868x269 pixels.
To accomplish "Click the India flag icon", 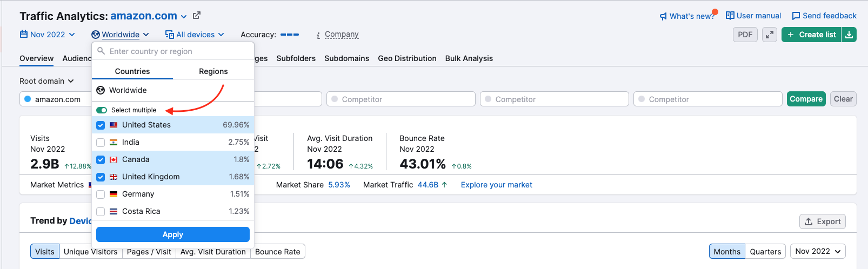I will pos(113,142).
